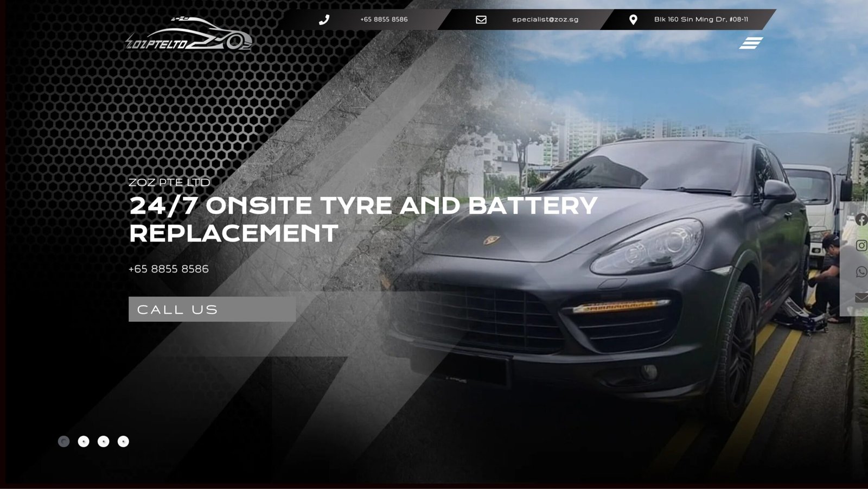
Task: Select the first carousel slide dot
Action: point(64,441)
